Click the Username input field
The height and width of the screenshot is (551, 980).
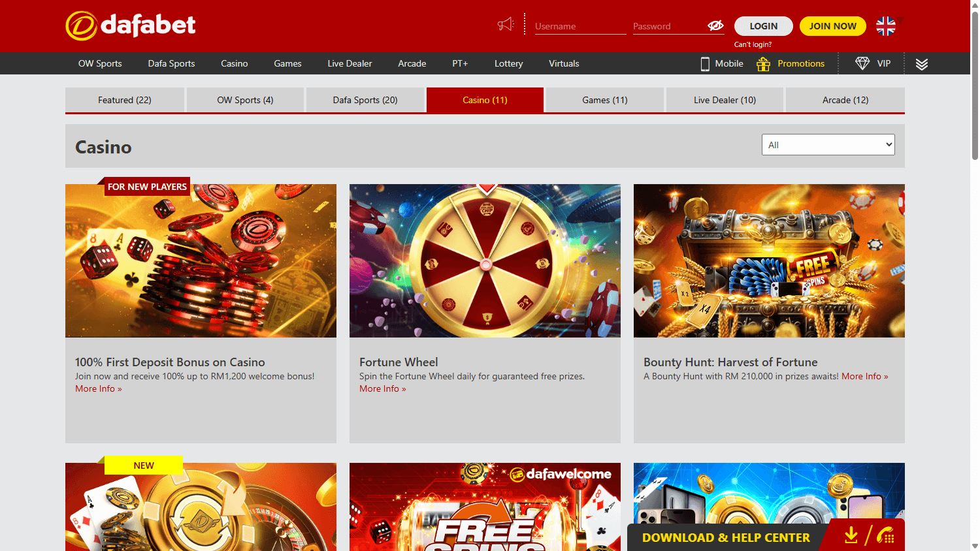pos(579,26)
